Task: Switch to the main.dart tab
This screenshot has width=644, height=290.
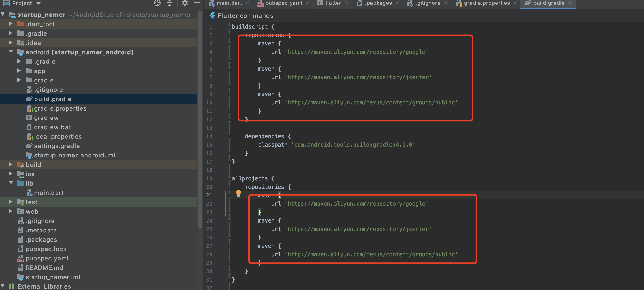Action: [229, 3]
